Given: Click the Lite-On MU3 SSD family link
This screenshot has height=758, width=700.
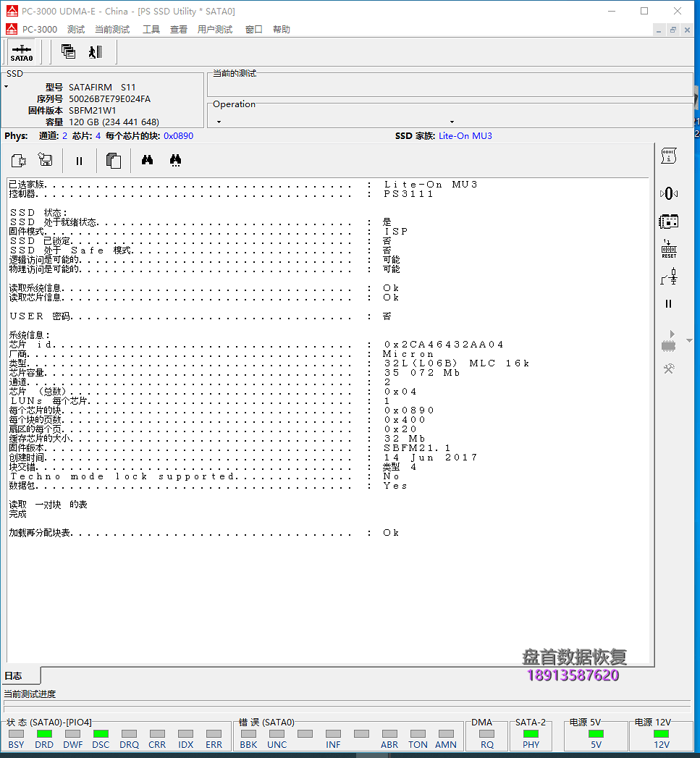Looking at the screenshot, I should point(465,136).
